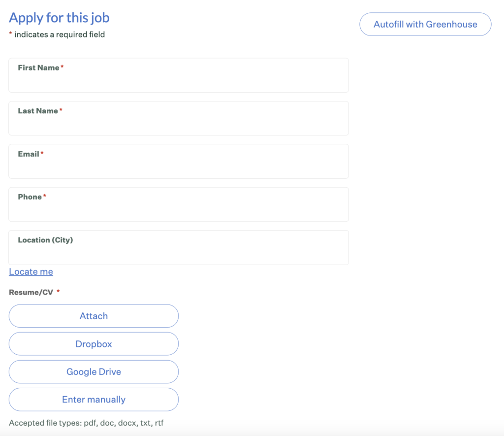Viewport: 504px width, 436px height.
Task: Click the Autofill with Greenhouse button
Action: (425, 24)
